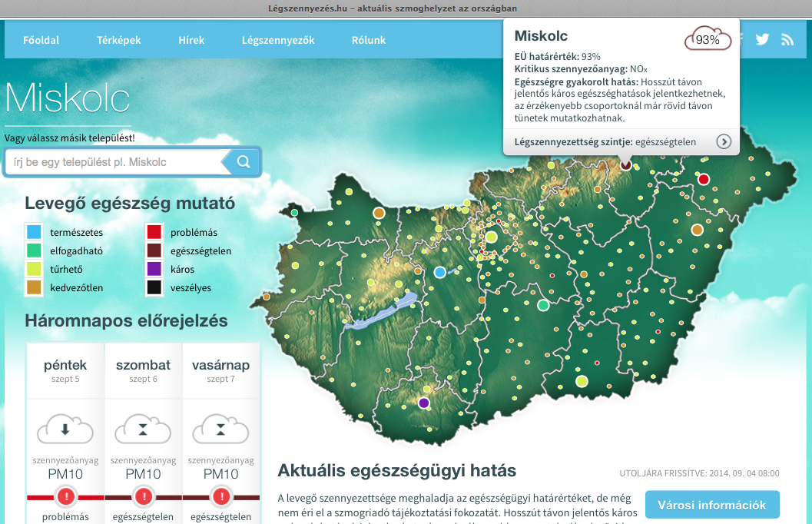Open the Térképek menu item
Image resolution: width=812 pixels, height=524 pixels.
coord(118,40)
